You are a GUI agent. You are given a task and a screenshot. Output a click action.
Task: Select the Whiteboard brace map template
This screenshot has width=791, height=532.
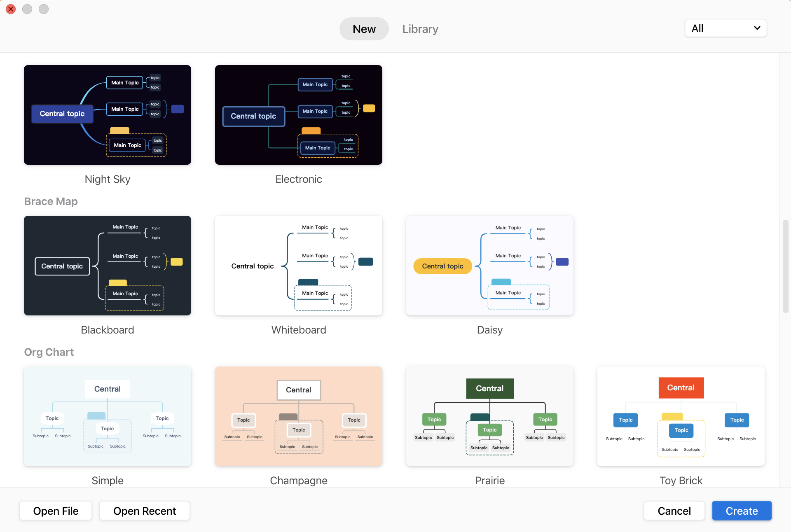pos(299,266)
